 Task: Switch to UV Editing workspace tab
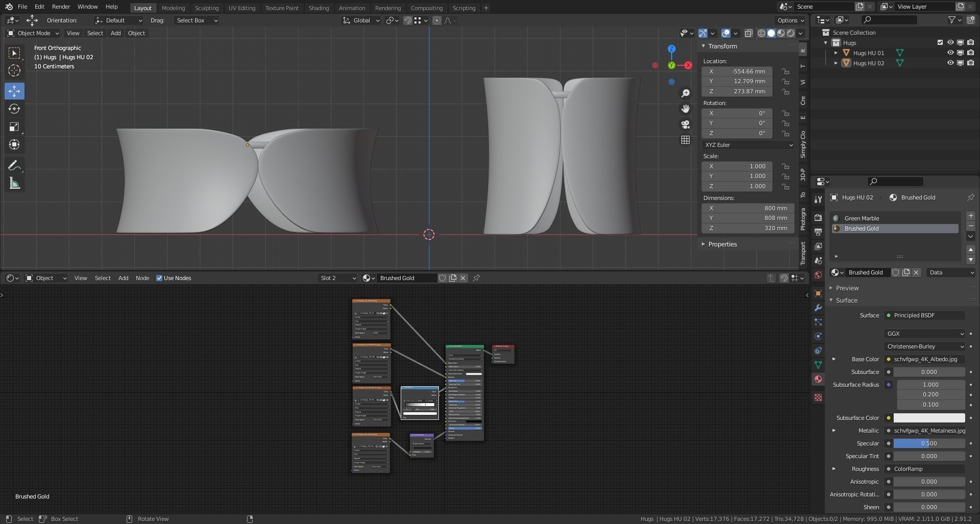[x=242, y=8]
